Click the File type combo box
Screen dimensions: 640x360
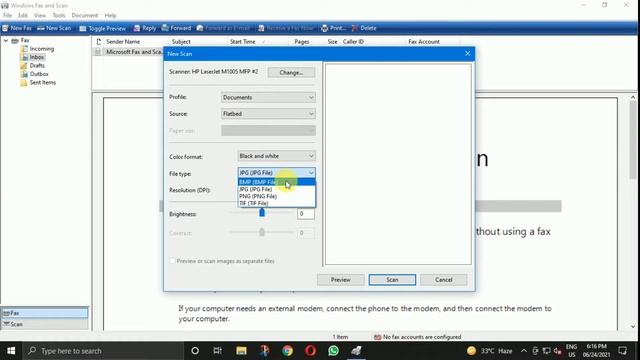click(x=276, y=173)
